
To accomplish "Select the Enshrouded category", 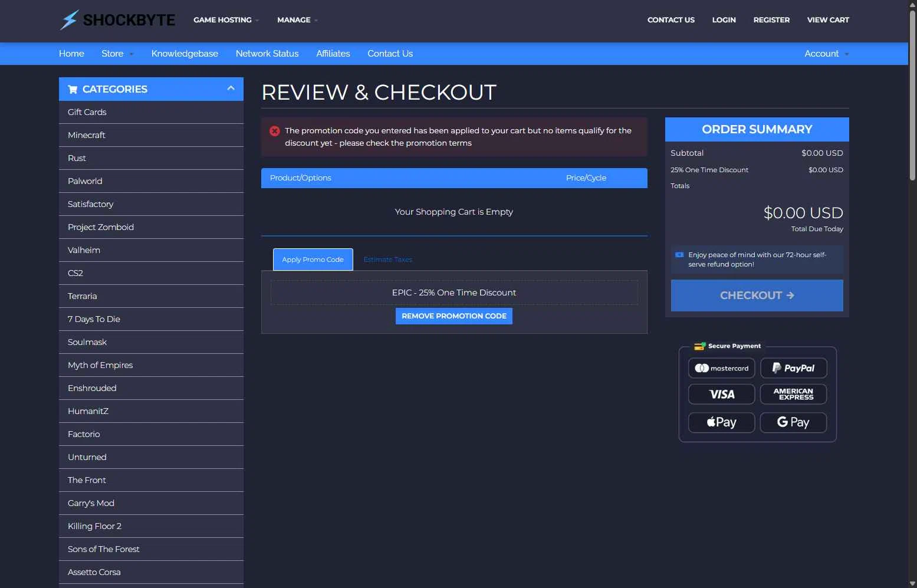I will 151,388.
